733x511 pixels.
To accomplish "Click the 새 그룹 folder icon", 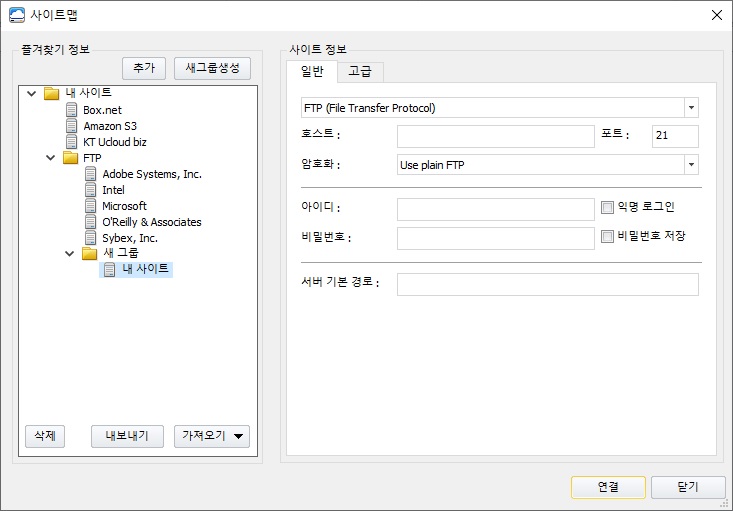I will pos(89,253).
